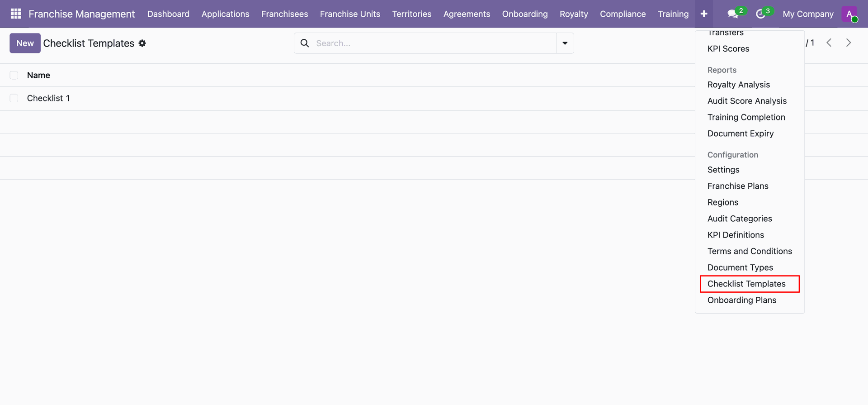The width and height of the screenshot is (868, 405).
Task: Tick the Checklist 1 row checkbox
Action: click(14, 98)
